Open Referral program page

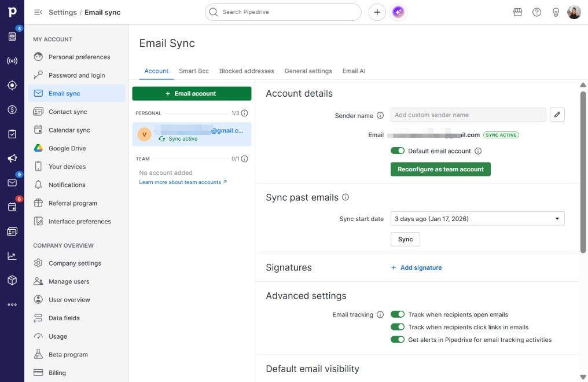(x=76, y=203)
